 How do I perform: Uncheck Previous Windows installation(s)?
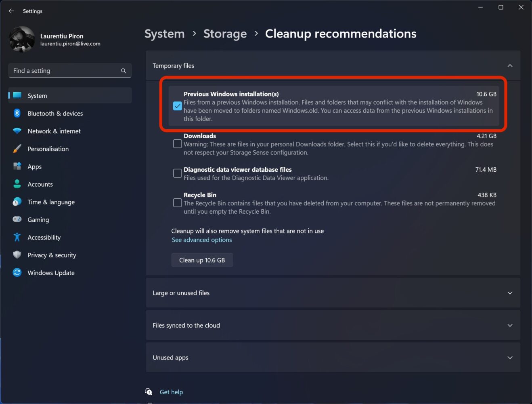pos(177,106)
